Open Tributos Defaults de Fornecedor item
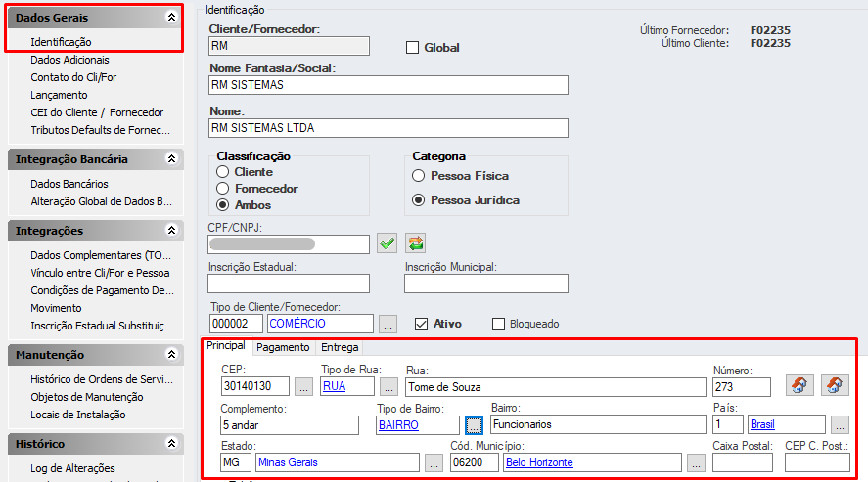 100,130
